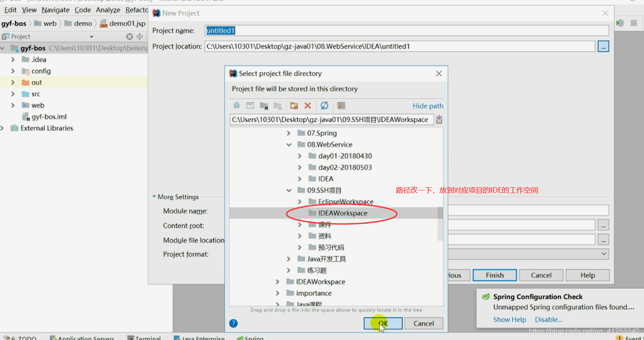Screen dimensions: 644x340
Task: Go to Home directory in file chooser
Action: click(x=237, y=106)
